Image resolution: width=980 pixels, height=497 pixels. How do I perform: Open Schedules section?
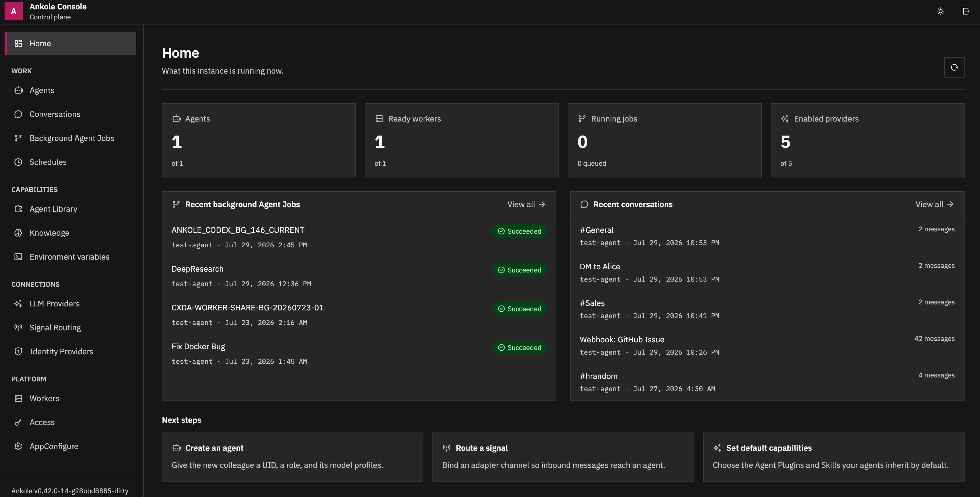pos(70,162)
